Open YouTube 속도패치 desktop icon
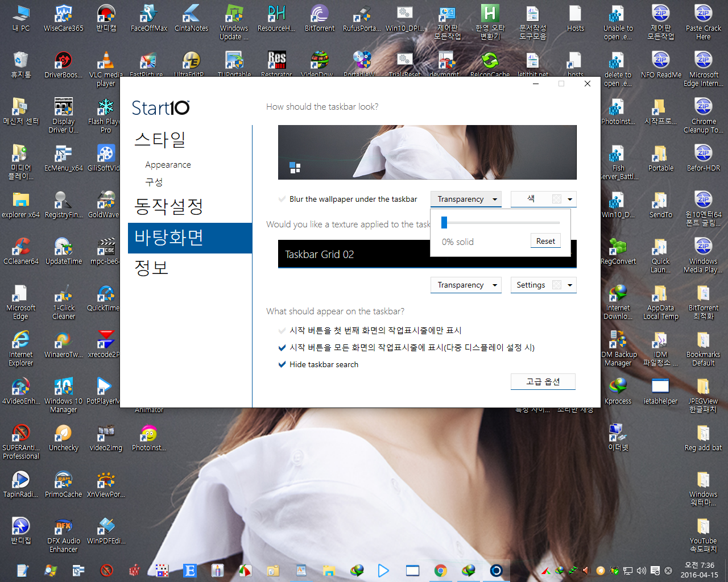 point(704,535)
